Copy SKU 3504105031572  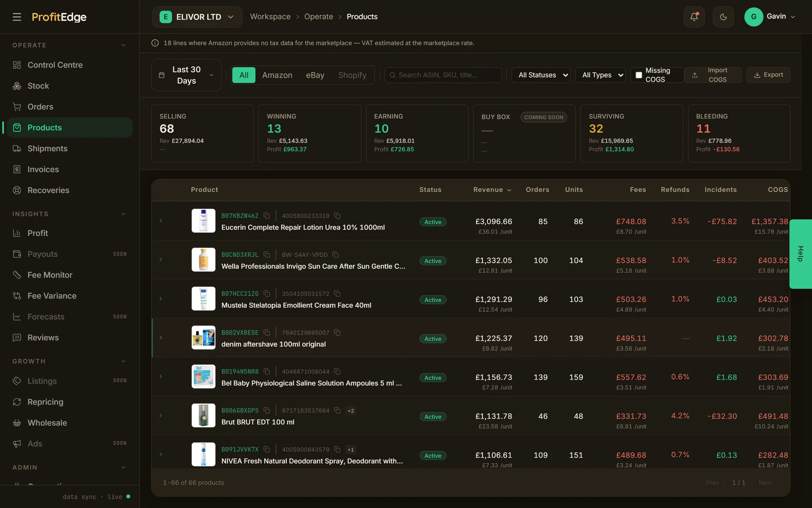337,293
